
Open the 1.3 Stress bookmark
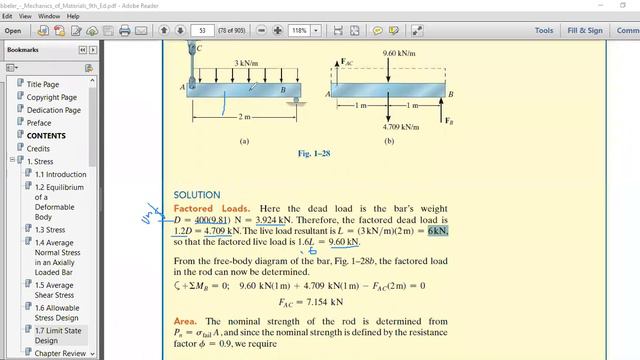[x=50, y=230]
